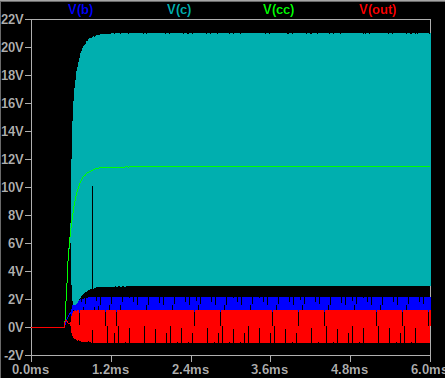
Task: Click the 4.8ms time axis label
Action: pyautogui.click(x=350, y=370)
